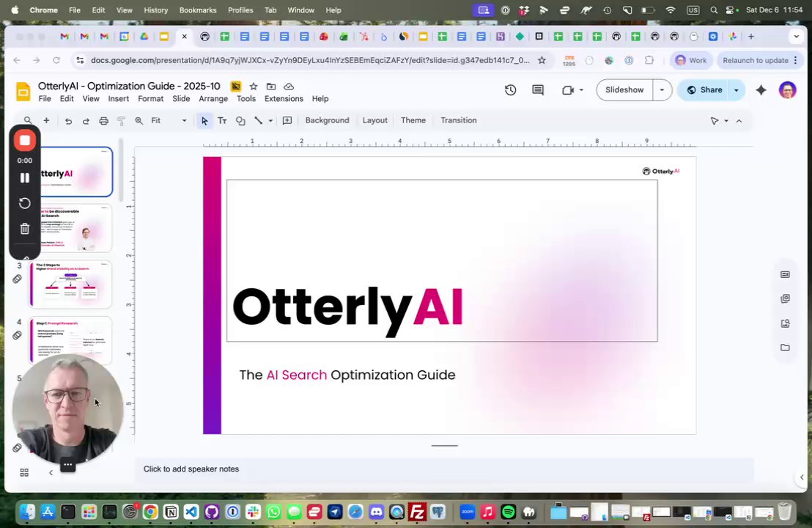
Task: Click the new slide plus button
Action: [x=46, y=121]
